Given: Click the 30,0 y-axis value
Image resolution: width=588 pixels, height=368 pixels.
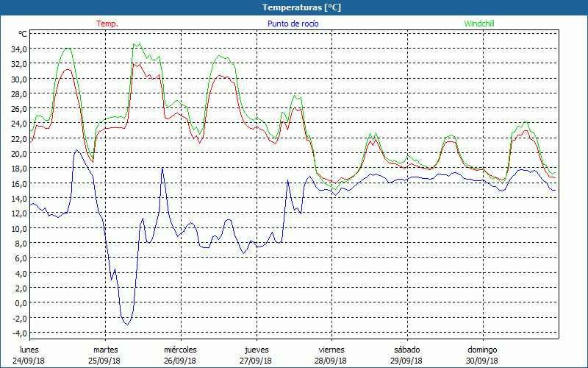Looking at the screenshot, I should tap(19, 79).
